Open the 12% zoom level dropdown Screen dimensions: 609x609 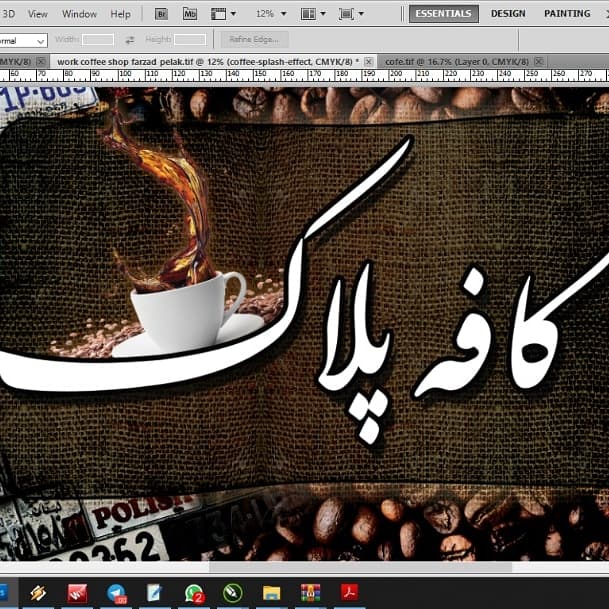(x=271, y=14)
